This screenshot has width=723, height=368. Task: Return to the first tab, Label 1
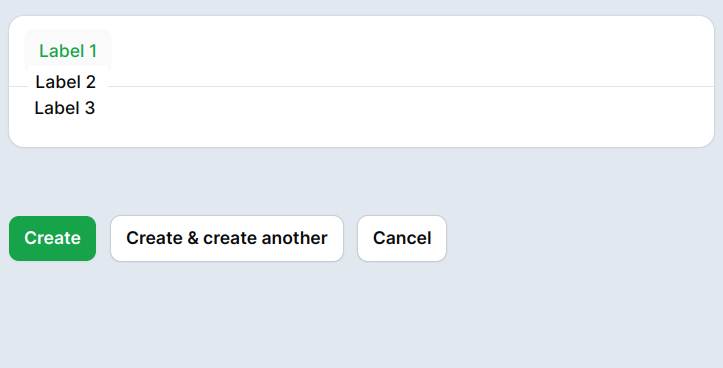point(68,51)
